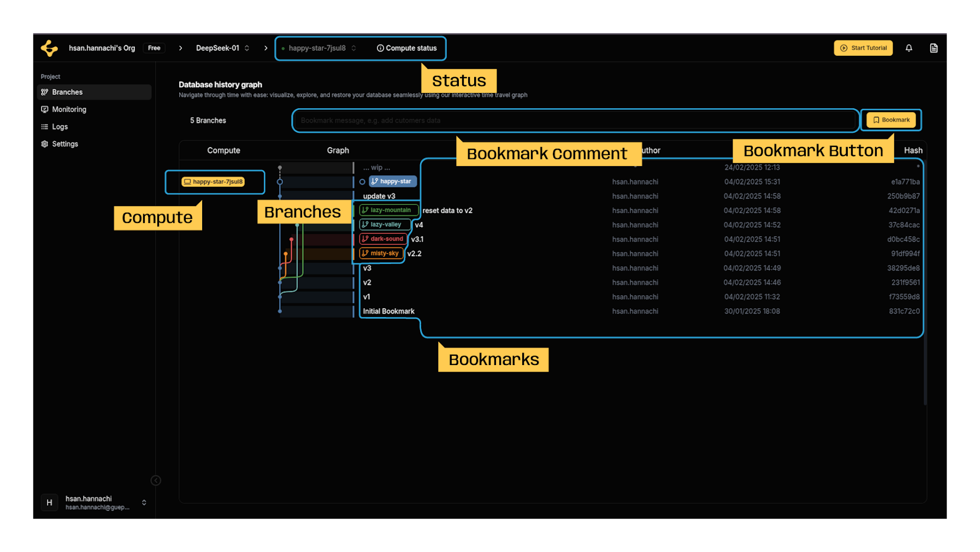
Task: Click the Hash column header
Action: tap(913, 150)
